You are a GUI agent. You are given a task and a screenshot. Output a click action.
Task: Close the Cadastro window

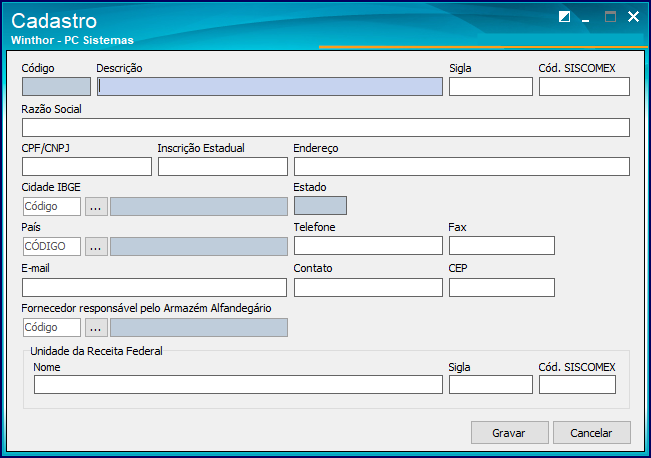633,17
